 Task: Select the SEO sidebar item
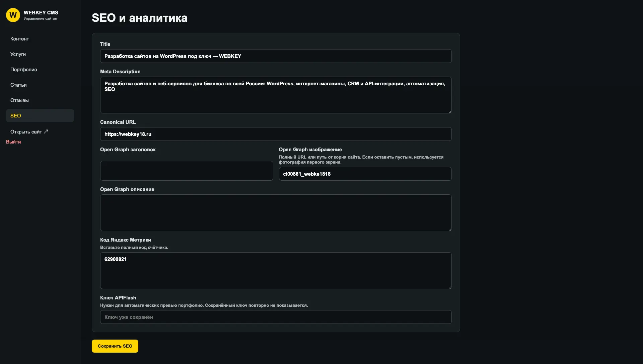[x=40, y=116]
